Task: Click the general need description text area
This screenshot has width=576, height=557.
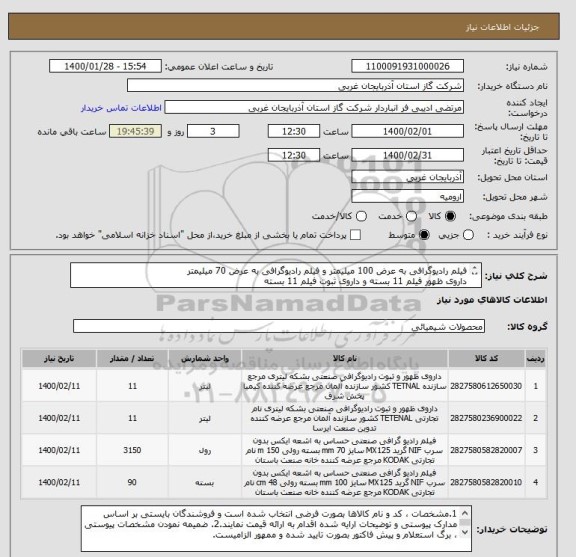Action: point(276,276)
